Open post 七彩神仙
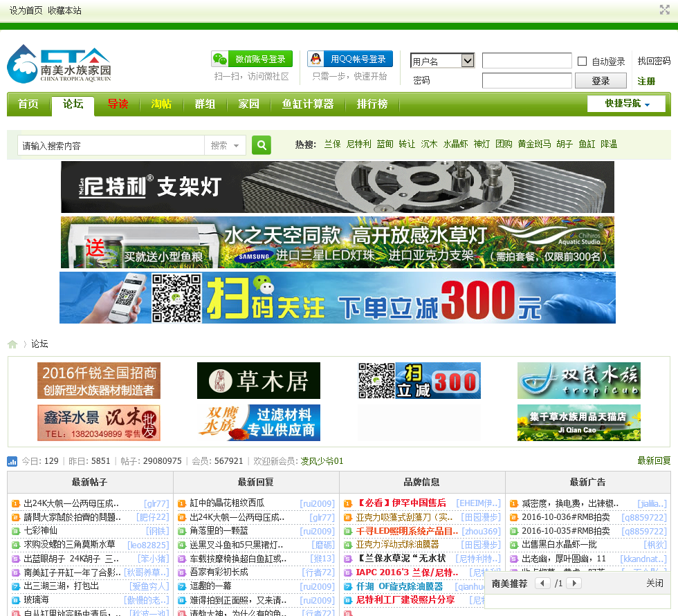The width and height of the screenshot is (678, 616). (40, 531)
